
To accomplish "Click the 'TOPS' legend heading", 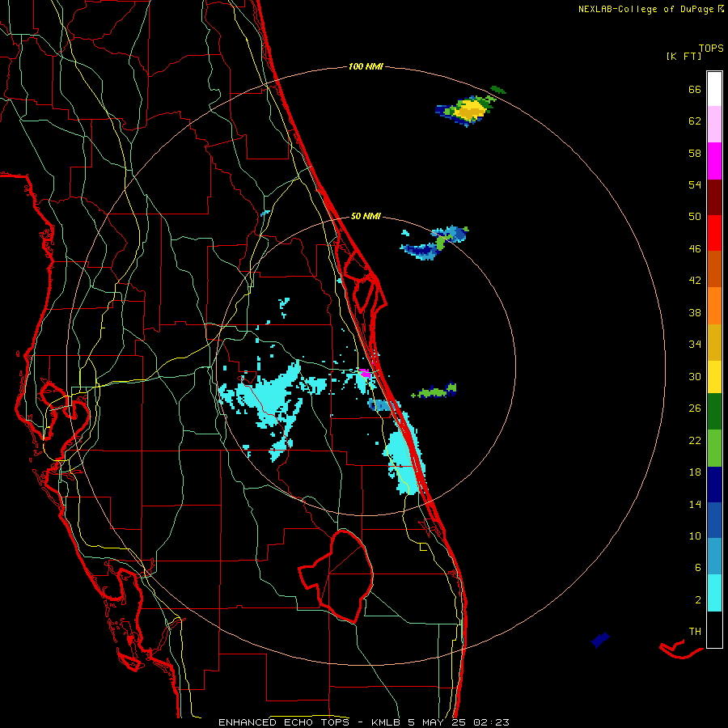I will point(711,49).
